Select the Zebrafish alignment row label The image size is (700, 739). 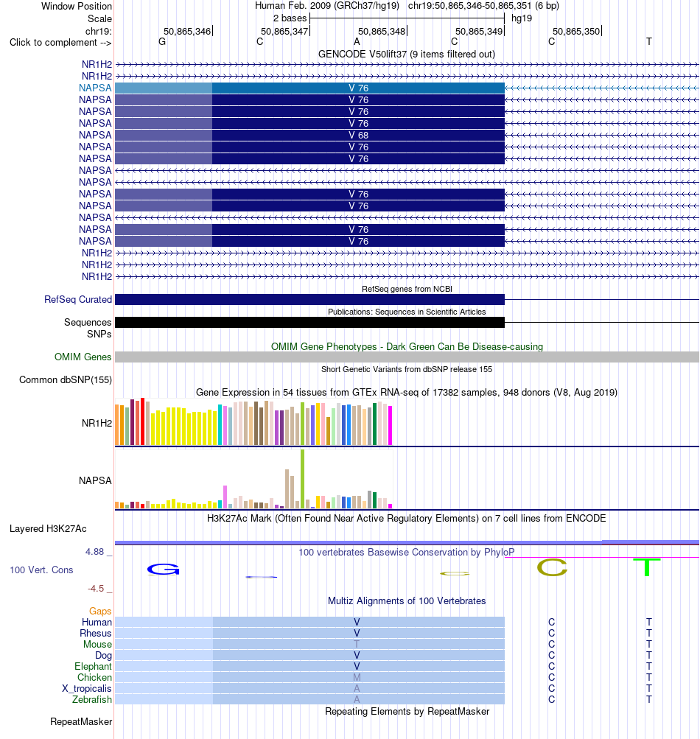pos(92,699)
